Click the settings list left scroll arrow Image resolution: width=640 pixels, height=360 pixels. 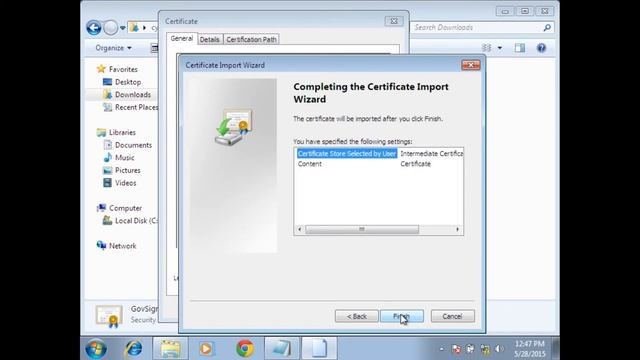300,229
